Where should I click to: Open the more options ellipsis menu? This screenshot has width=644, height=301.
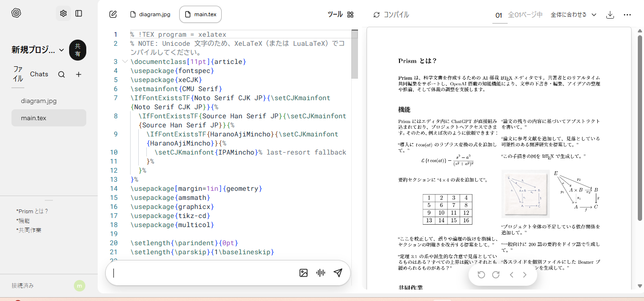627,15
